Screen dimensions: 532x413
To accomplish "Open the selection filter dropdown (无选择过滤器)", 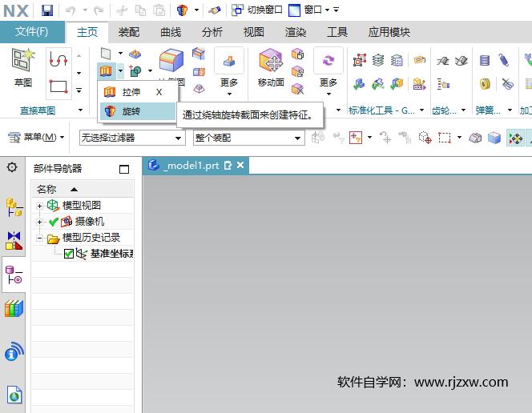I will 132,138.
